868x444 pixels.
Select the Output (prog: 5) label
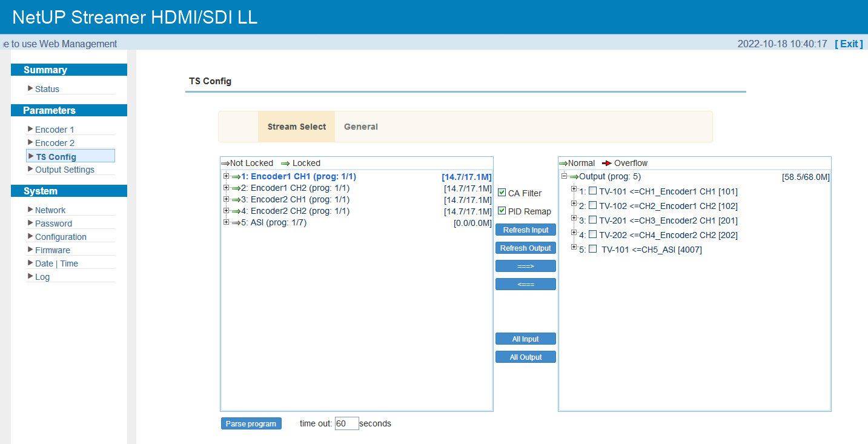(610, 177)
